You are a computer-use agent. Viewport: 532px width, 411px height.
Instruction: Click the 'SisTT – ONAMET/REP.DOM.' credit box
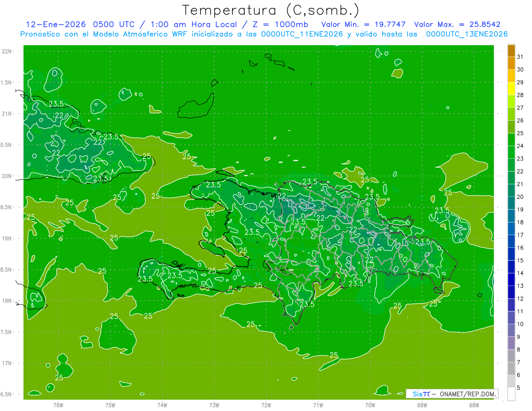point(452,394)
